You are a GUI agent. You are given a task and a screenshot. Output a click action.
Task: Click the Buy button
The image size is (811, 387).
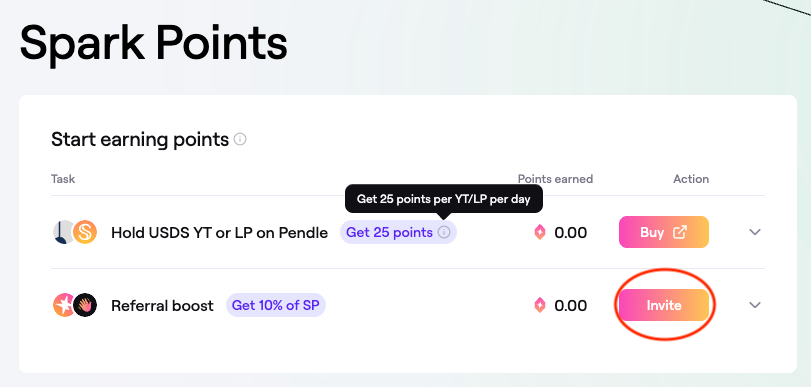click(x=664, y=232)
